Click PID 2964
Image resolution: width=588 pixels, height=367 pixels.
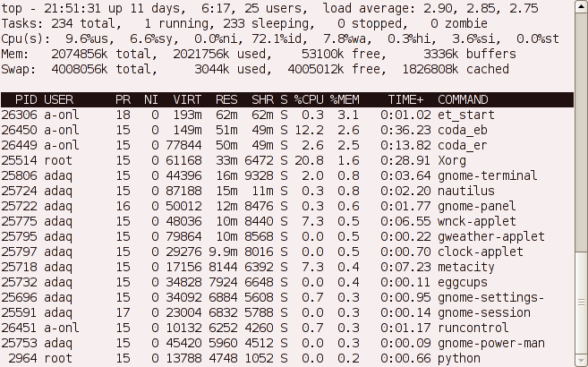(22, 358)
